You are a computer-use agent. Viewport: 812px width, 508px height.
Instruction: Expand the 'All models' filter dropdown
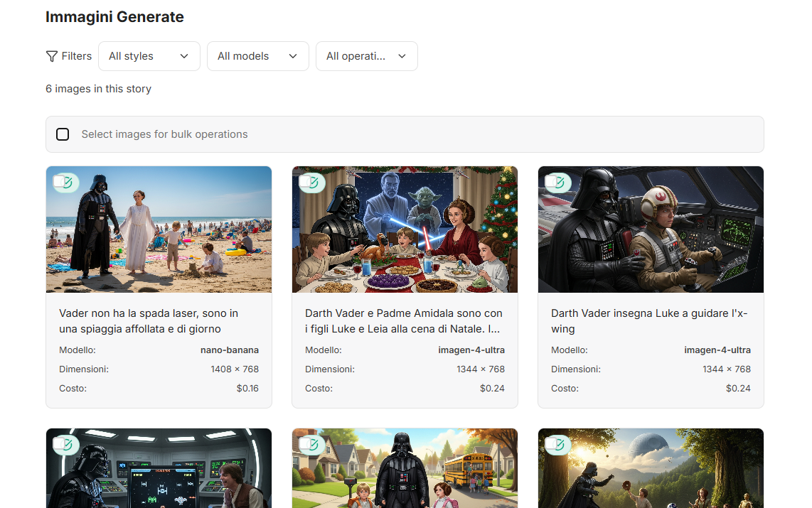257,56
